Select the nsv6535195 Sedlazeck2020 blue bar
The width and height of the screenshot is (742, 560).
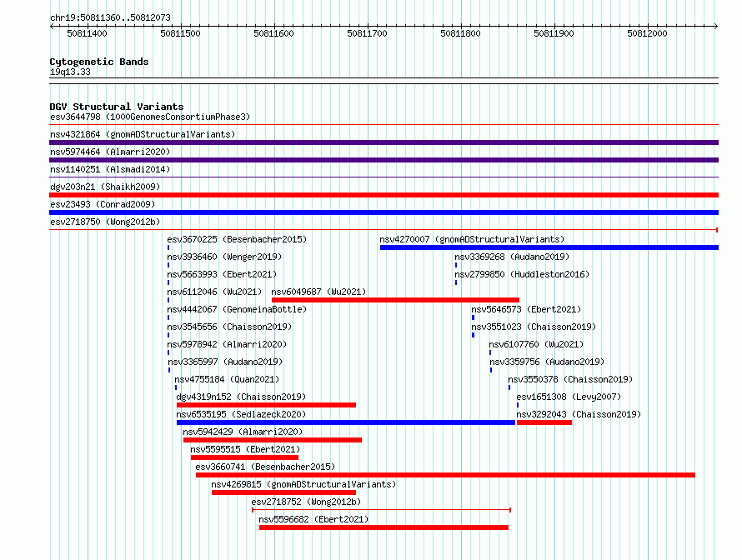(346, 422)
